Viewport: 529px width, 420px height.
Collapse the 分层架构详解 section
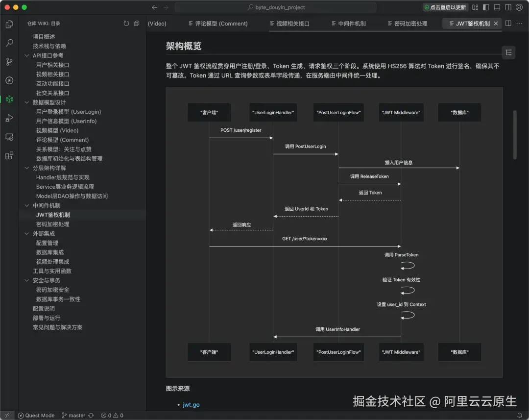tap(26, 168)
